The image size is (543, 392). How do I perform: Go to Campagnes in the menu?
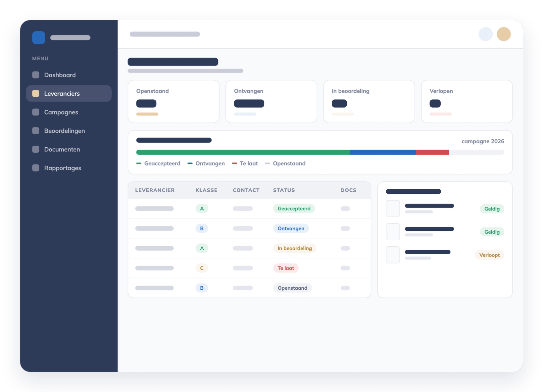pyautogui.click(x=69, y=112)
